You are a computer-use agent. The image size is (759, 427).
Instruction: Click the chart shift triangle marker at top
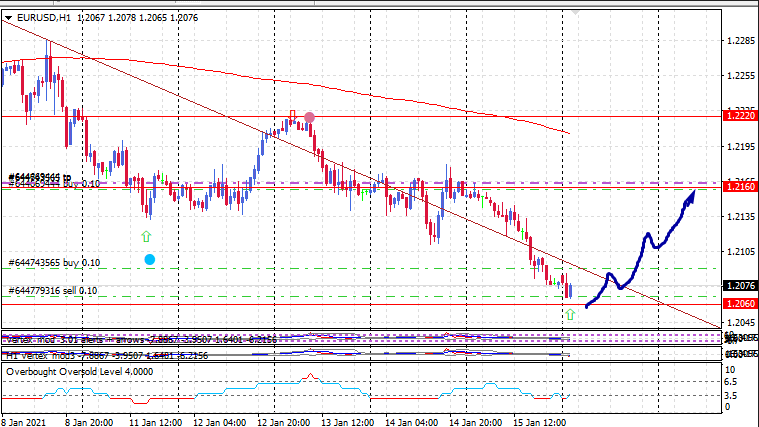(x=575, y=13)
